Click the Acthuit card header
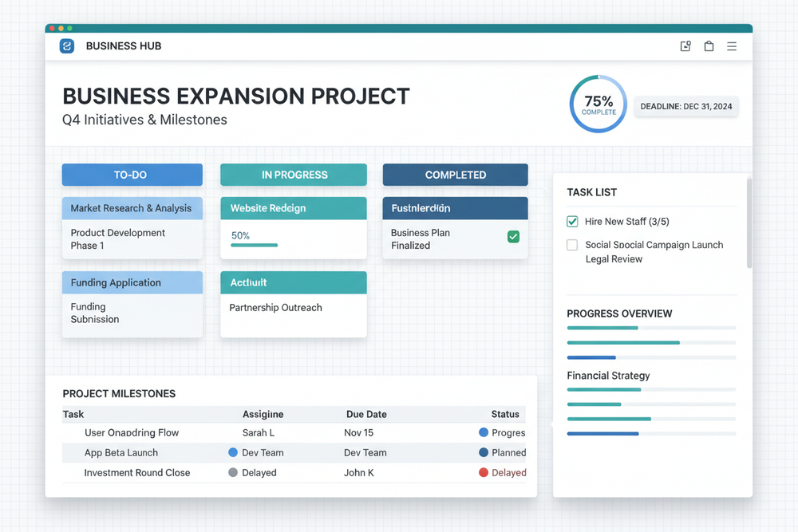The width and height of the screenshot is (798, 532). pos(294,282)
